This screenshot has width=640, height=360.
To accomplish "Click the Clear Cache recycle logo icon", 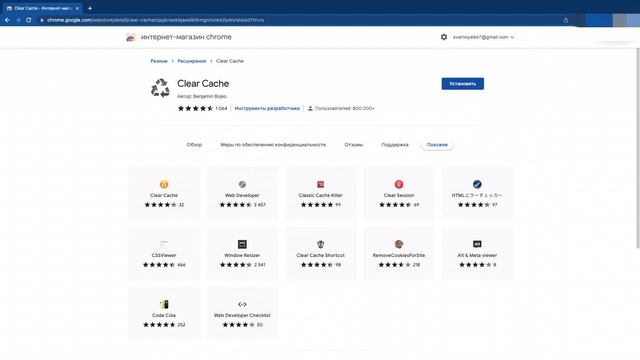I will 160,88.
